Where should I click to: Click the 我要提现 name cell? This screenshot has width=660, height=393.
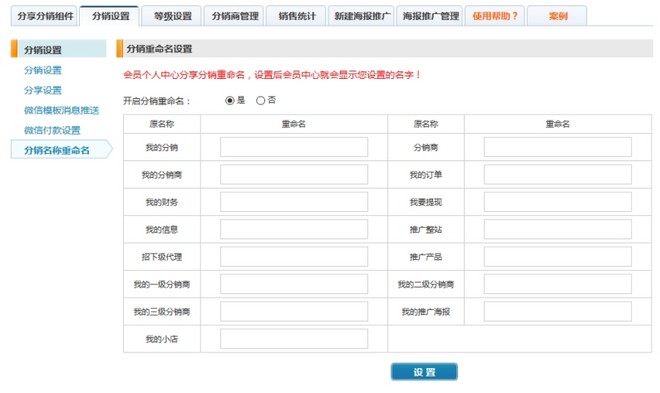(426, 202)
